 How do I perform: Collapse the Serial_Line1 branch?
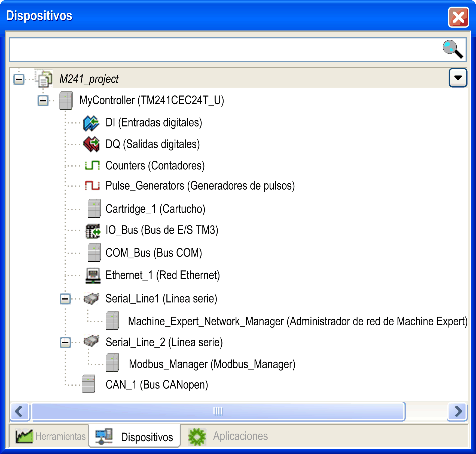click(x=65, y=299)
